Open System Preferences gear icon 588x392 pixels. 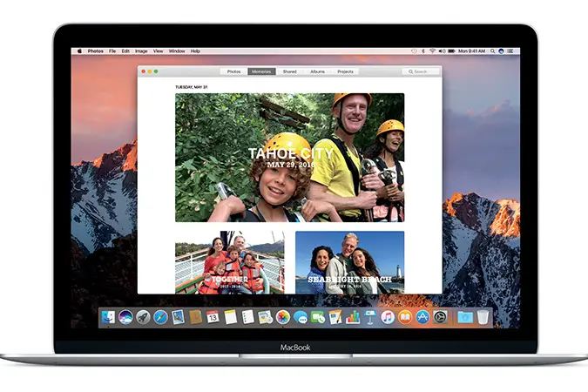tap(440, 317)
